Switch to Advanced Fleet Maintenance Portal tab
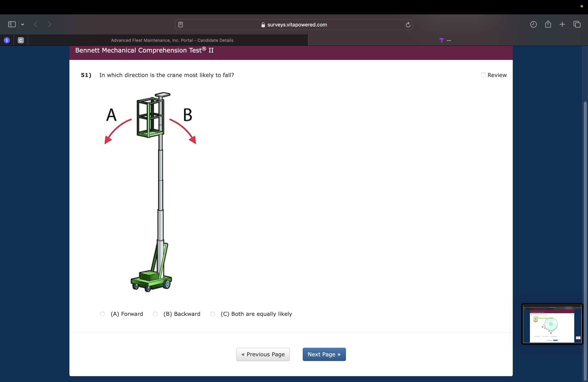The width and height of the screenshot is (588, 382). tap(172, 40)
